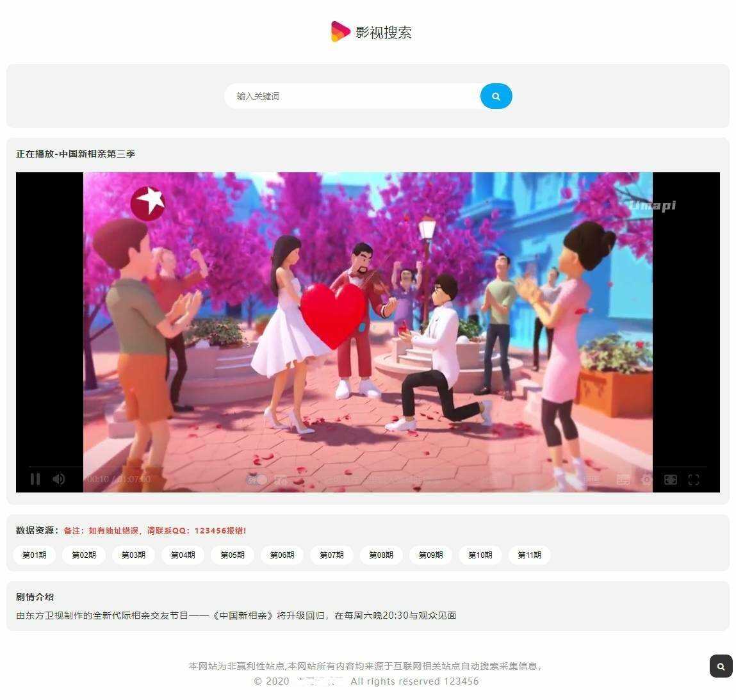Enable picture-in-picture mode
The height and width of the screenshot is (700, 736).
(670, 479)
